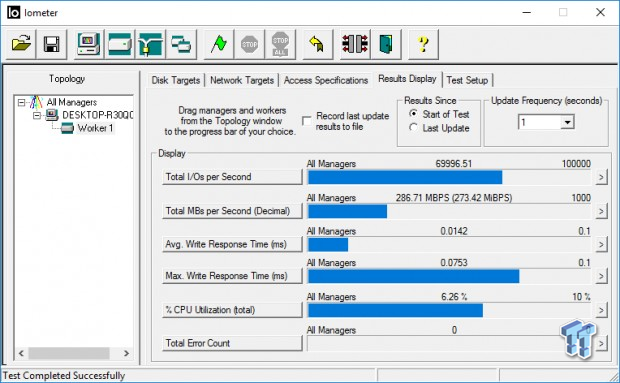Click the Total Error Count button
The image size is (620, 383).
click(232, 343)
